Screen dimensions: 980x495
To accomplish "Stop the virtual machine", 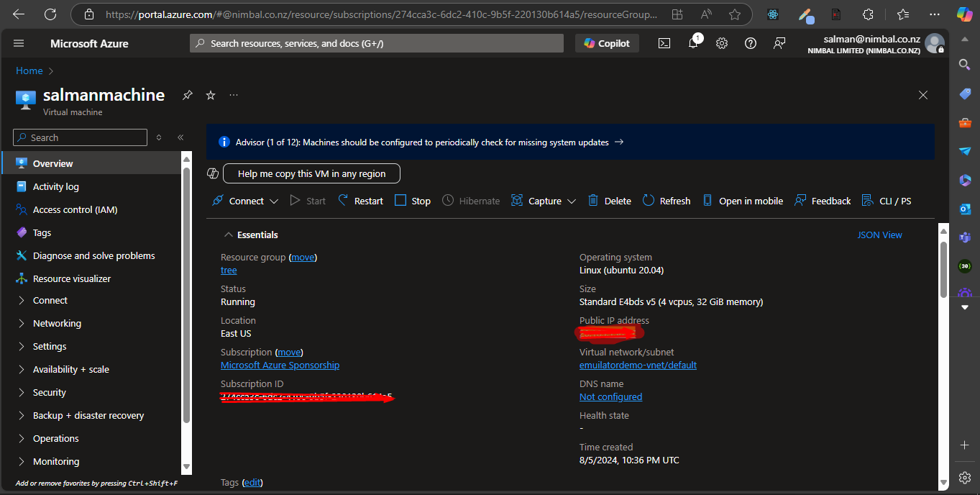I will point(413,201).
